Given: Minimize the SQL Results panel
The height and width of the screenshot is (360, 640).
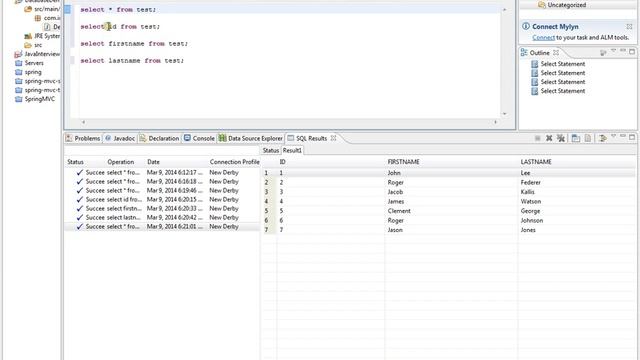Looking at the screenshot, I should tap(623, 137).
